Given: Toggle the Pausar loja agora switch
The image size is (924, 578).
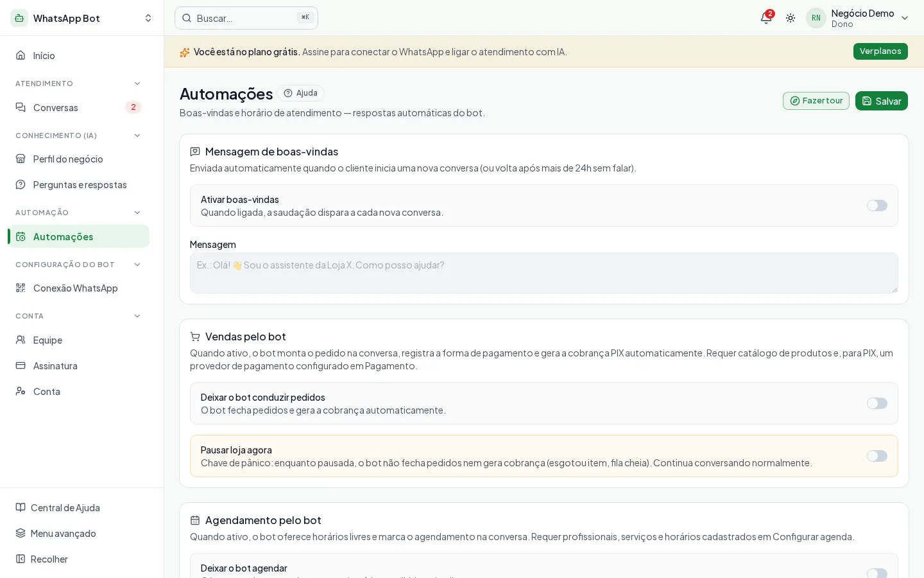Looking at the screenshot, I should click(x=877, y=456).
